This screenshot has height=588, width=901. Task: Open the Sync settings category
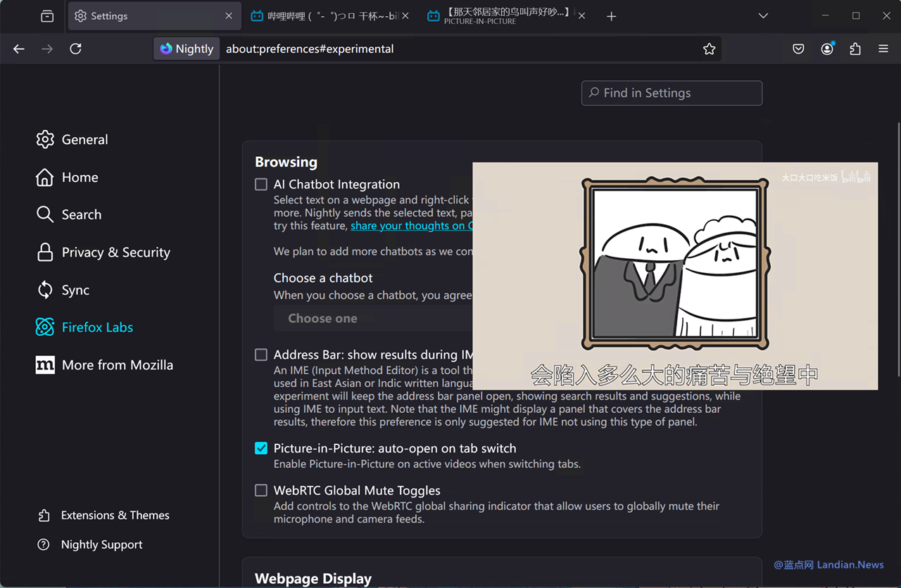(x=63, y=290)
